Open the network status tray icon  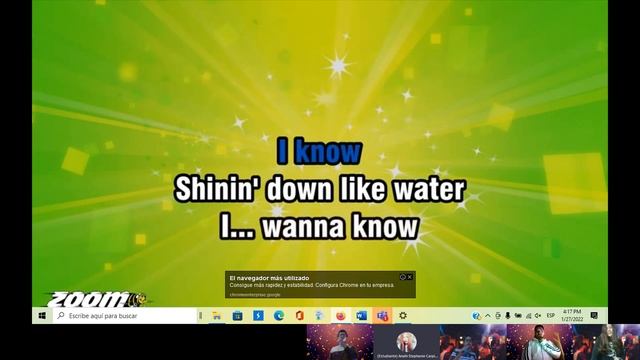click(529, 316)
